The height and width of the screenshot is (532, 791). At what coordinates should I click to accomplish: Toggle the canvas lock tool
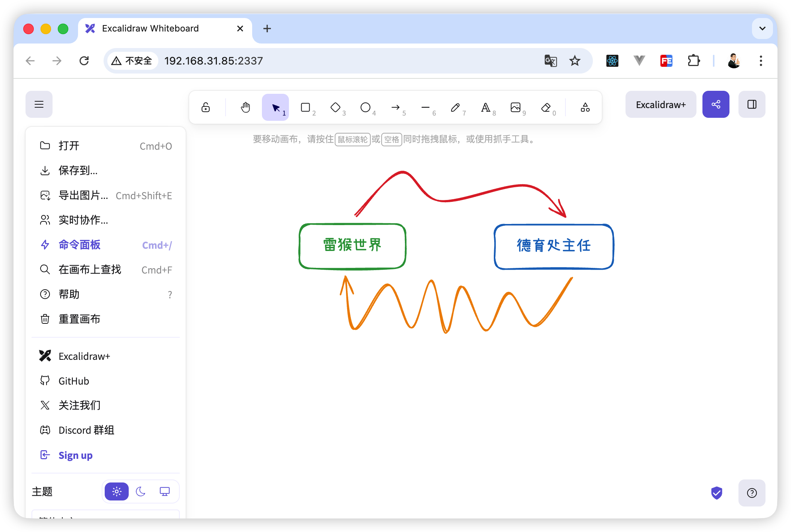[206, 107]
